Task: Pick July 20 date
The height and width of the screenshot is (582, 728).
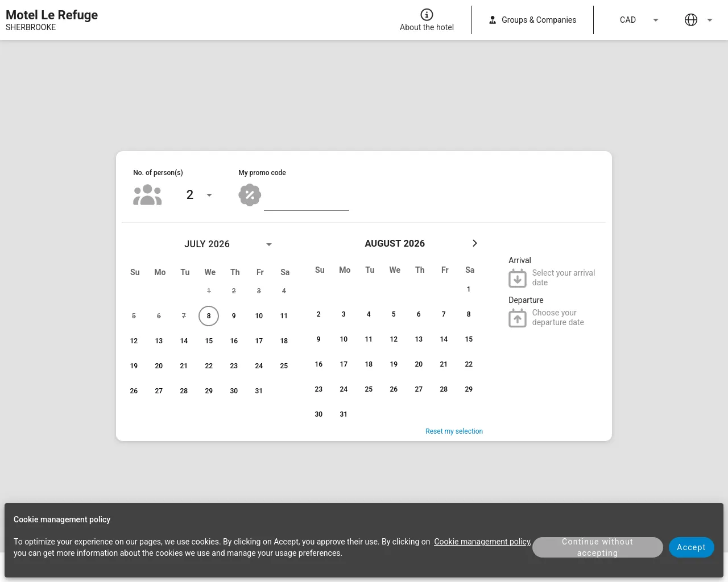Action: pos(159,366)
